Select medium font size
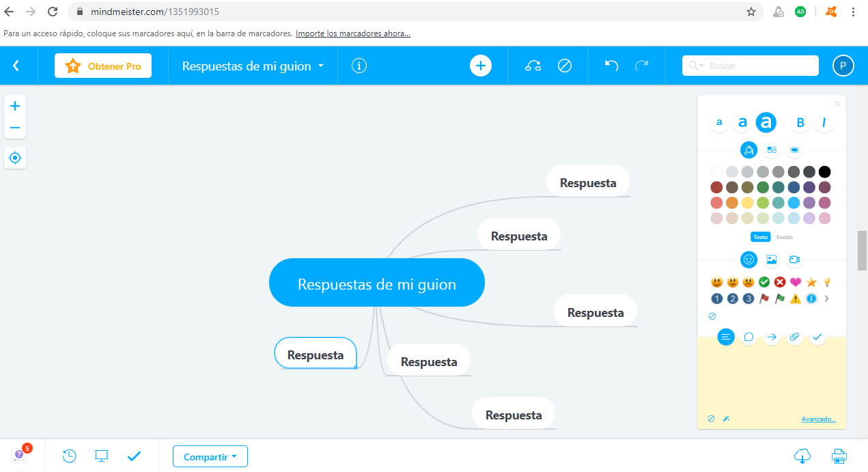The height and width of the screenshot is (472, 868). (742, 123)
